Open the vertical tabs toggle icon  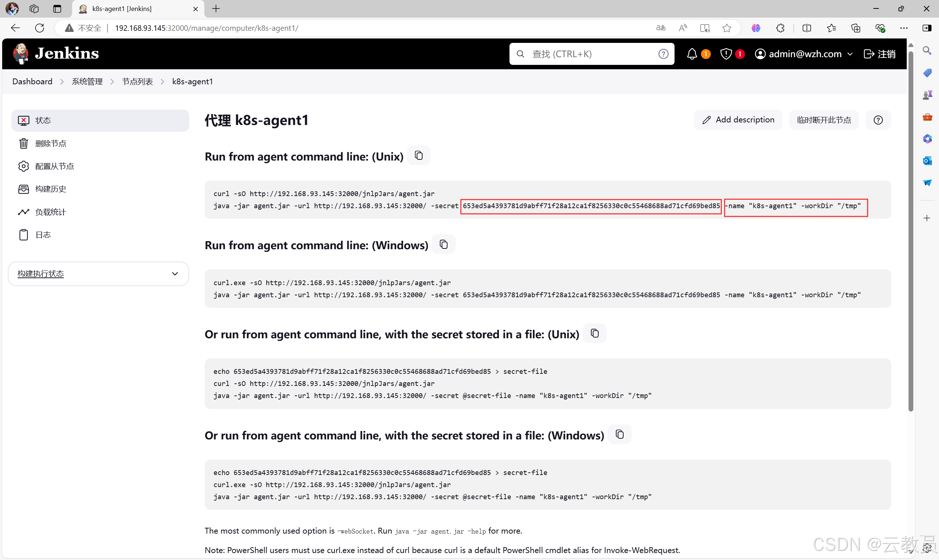[57, 9]
